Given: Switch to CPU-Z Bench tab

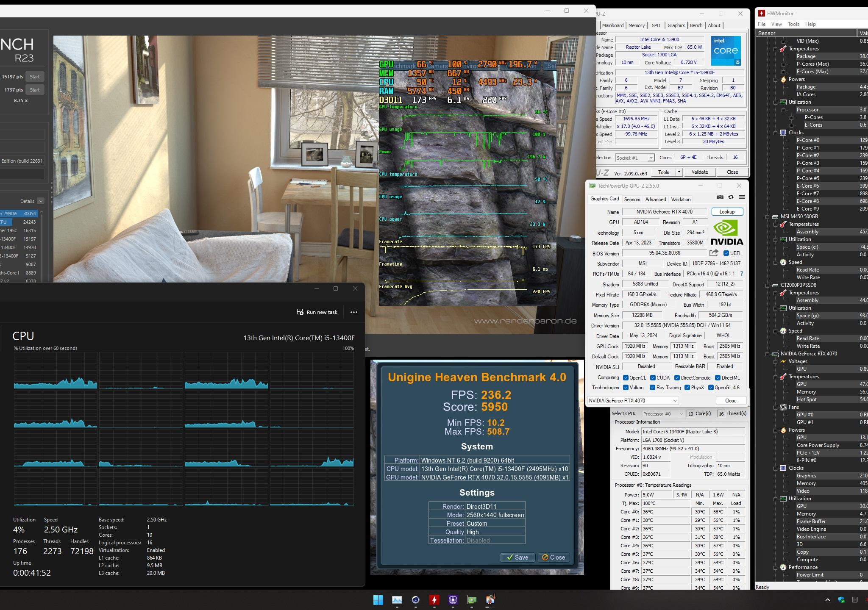Looking at the screenshot, I should tap(696, 25).
